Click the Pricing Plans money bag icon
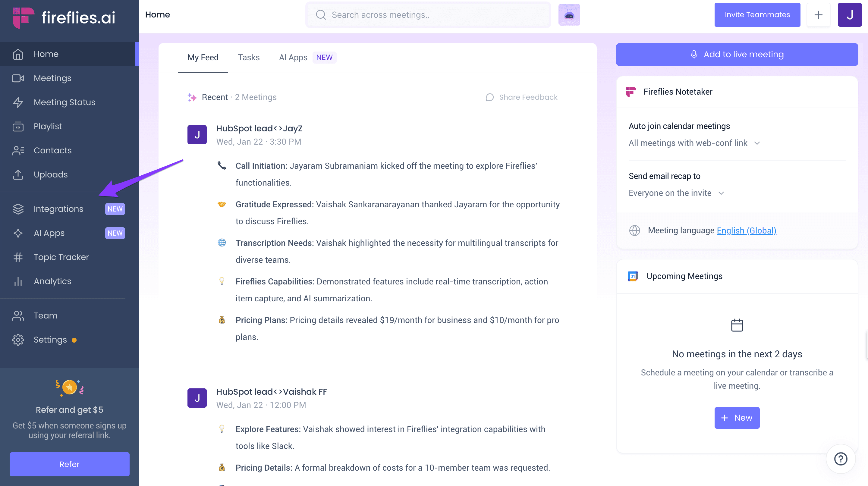The height and width of the screenshot is (486, 868). pos(222,320)
